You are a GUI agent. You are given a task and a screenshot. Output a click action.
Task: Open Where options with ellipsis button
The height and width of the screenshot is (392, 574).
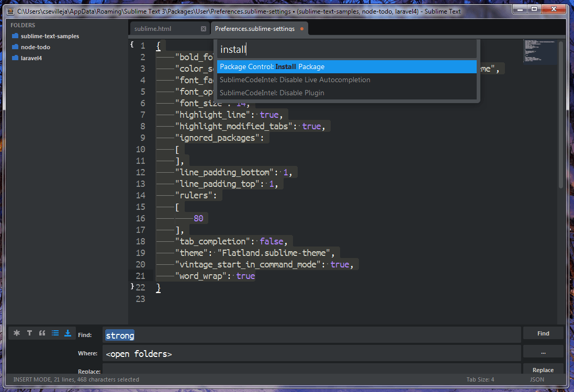[x=543, y=351]
